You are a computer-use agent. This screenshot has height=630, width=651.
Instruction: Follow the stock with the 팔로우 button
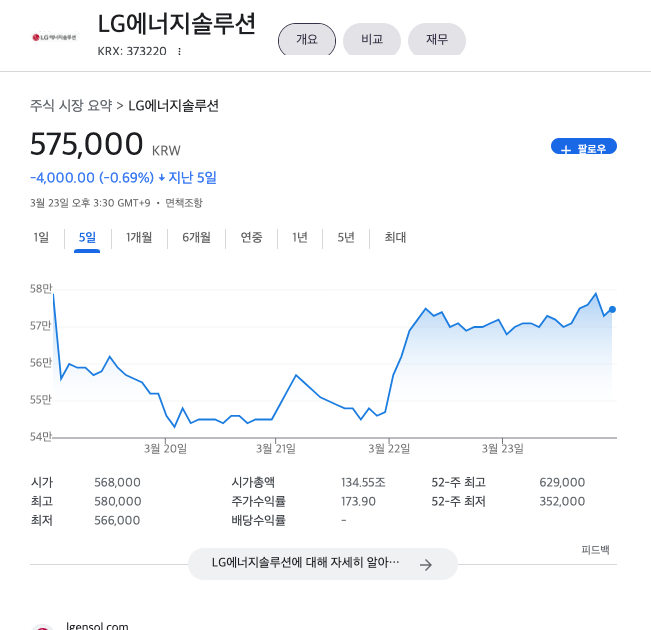pos(584,146)
